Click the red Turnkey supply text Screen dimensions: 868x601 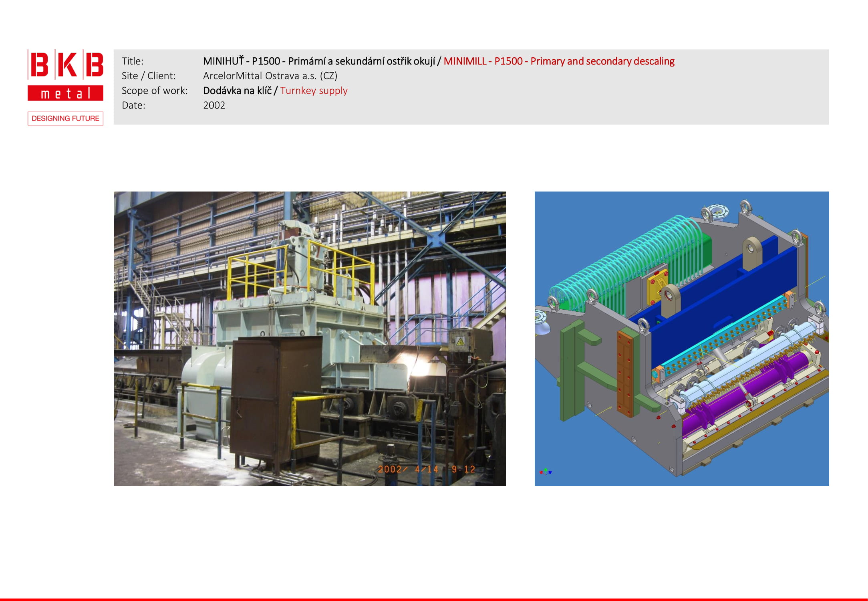314,91
